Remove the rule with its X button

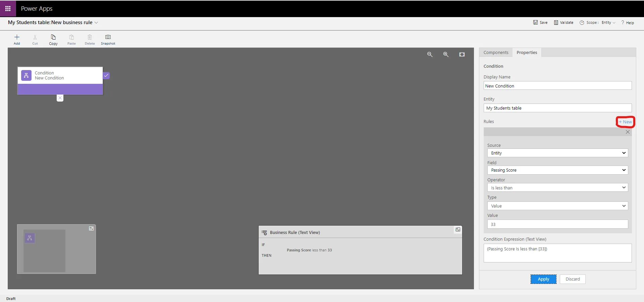628,132
